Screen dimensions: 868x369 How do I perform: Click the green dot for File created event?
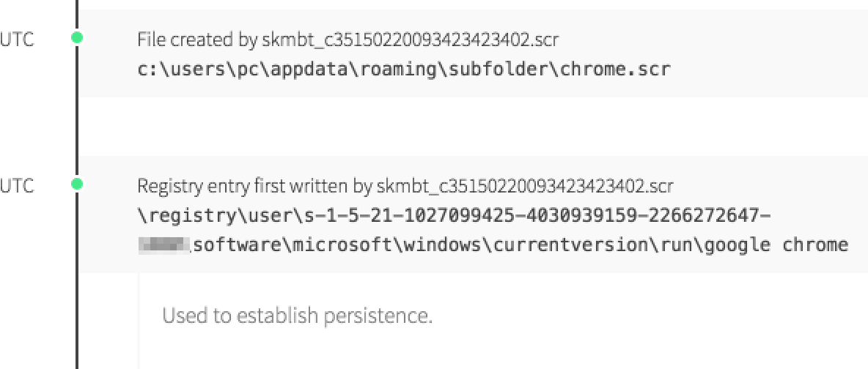[x=77, y=37]
